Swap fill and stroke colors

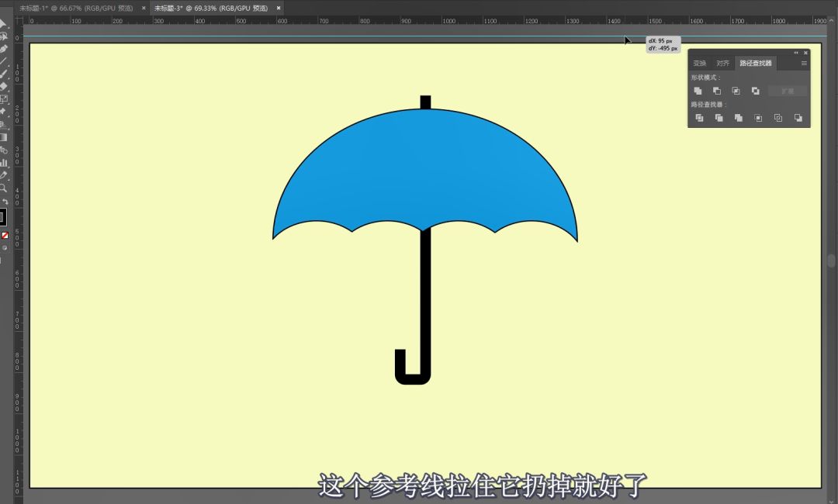[x=5, y=202]
